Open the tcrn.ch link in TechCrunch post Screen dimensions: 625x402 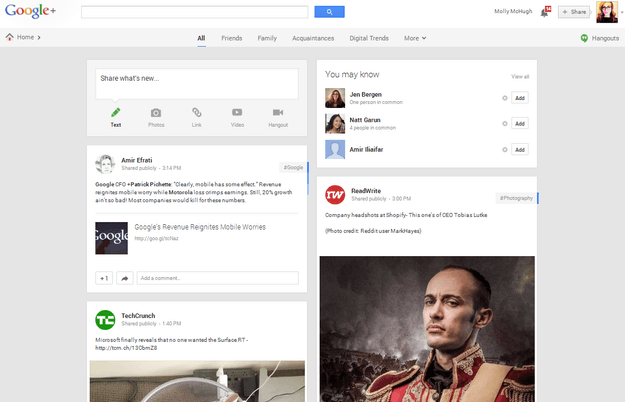[126, 348]
